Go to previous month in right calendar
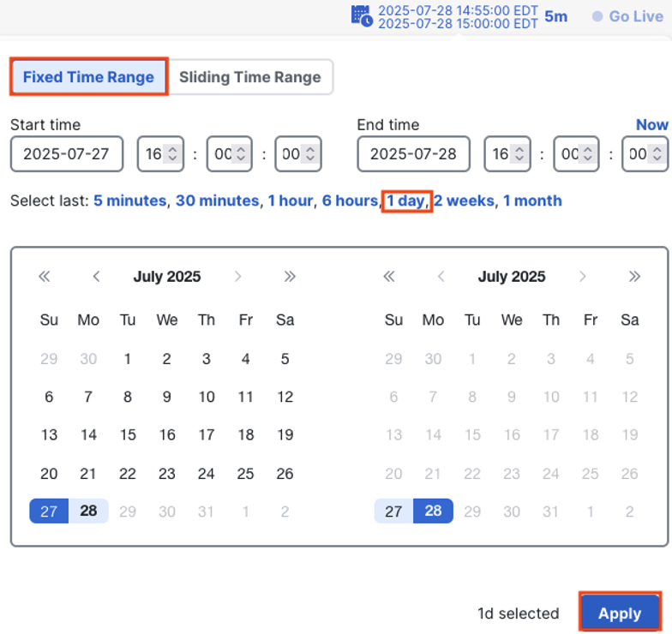 tap(441, 276)
